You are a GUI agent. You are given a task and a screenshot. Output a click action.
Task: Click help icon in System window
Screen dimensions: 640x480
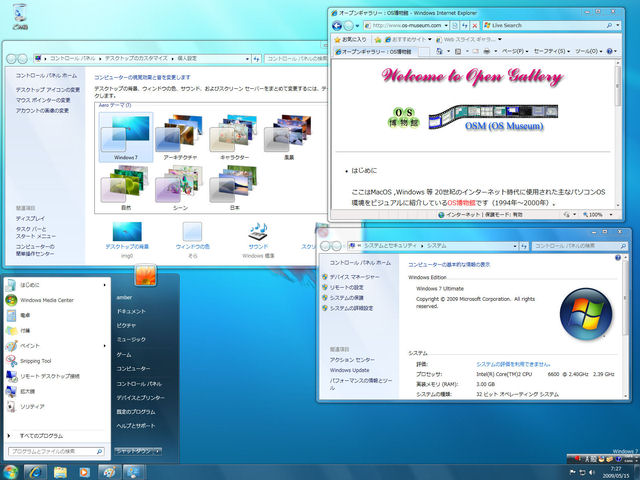click(x=618, y=258)
